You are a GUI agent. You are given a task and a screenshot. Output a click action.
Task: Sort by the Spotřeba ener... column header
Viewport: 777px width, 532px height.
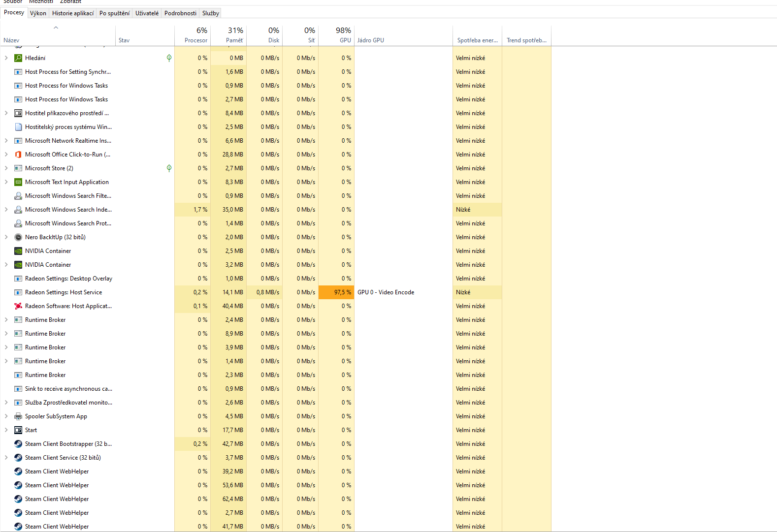point(477,35)
